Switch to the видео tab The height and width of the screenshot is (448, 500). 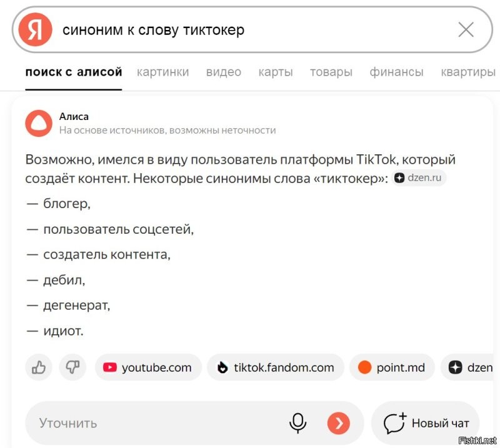click(x=223, y=72)
